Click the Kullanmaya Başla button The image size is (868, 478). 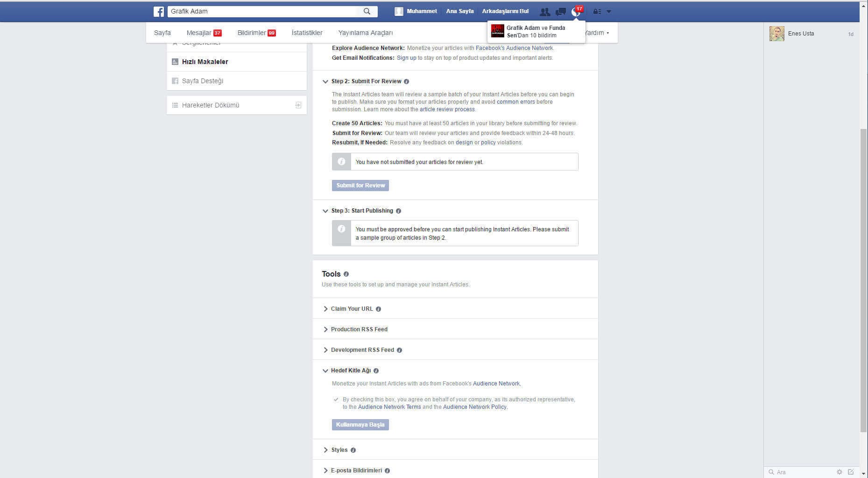(360, 425)
